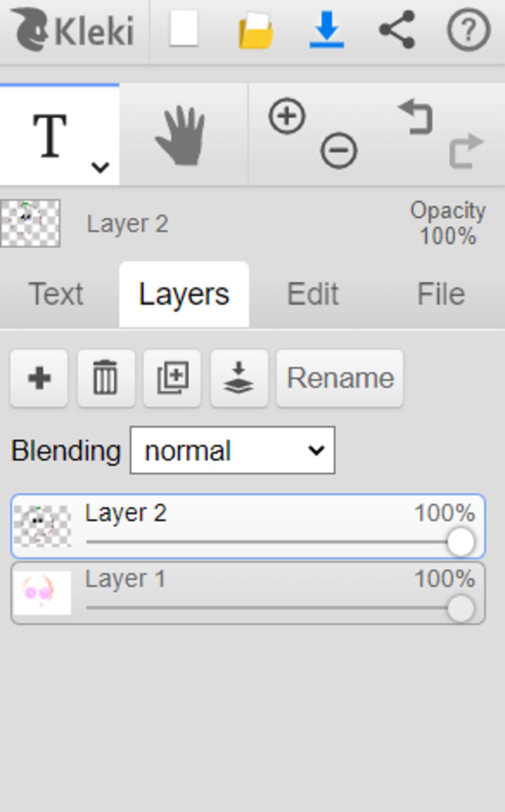Create a new blank image
This screenshot has width=505, height=812.
coord(184,29)
